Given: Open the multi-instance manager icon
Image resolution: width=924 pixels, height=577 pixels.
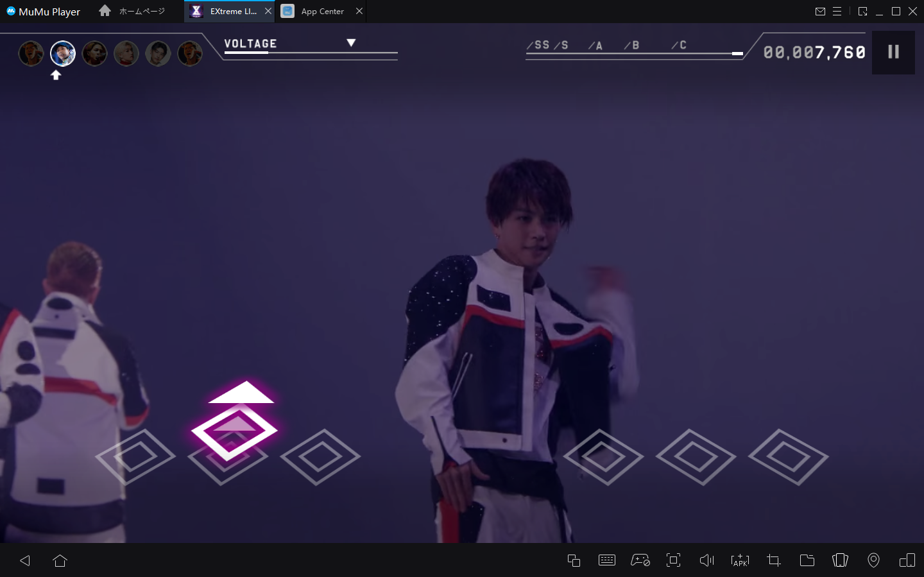Looking at the screenshot, I should 574,560.
